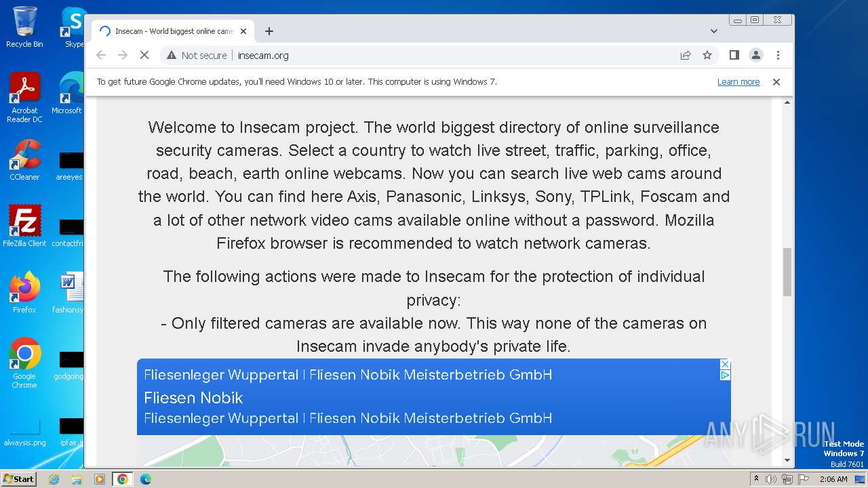Click scrollbar up arrow
The image size is (868, 488).
tap(787, 102)
